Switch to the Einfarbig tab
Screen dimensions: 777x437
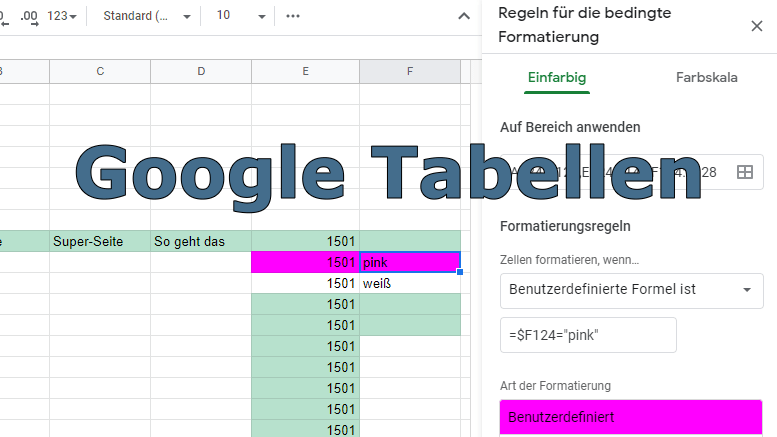tap(557, 78)
